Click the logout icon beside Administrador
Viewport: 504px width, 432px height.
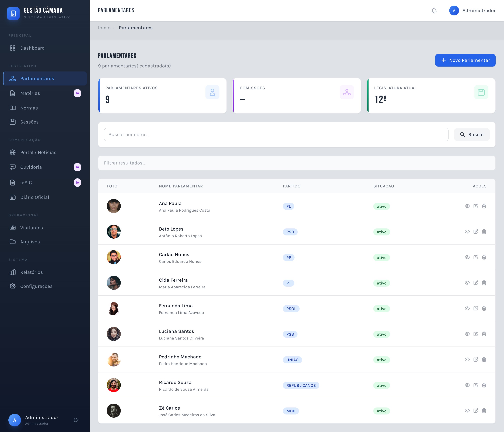76,420
